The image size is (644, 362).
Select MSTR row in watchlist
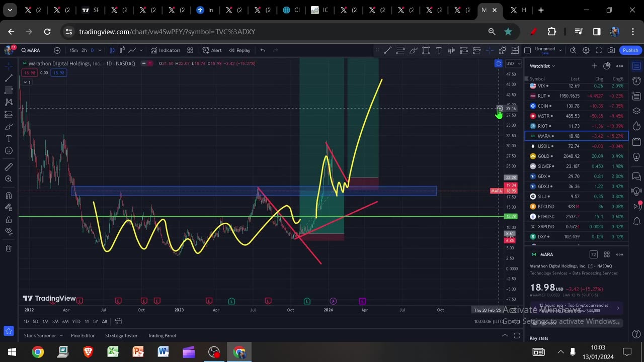(576, 116)
